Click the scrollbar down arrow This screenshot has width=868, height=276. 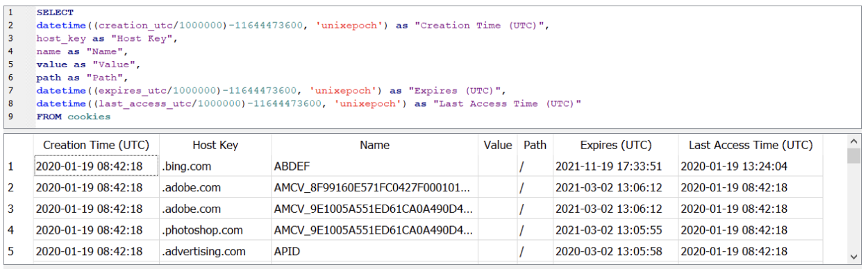coord(854,257)
